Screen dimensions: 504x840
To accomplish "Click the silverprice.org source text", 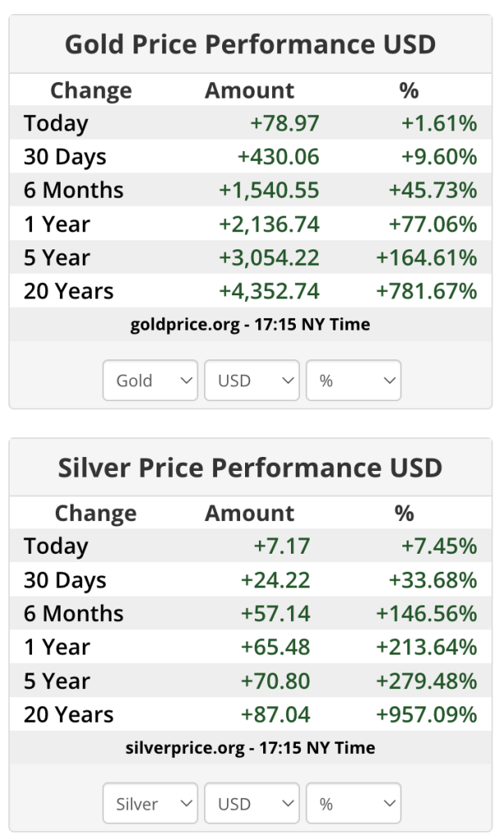I will click(250, 748).
